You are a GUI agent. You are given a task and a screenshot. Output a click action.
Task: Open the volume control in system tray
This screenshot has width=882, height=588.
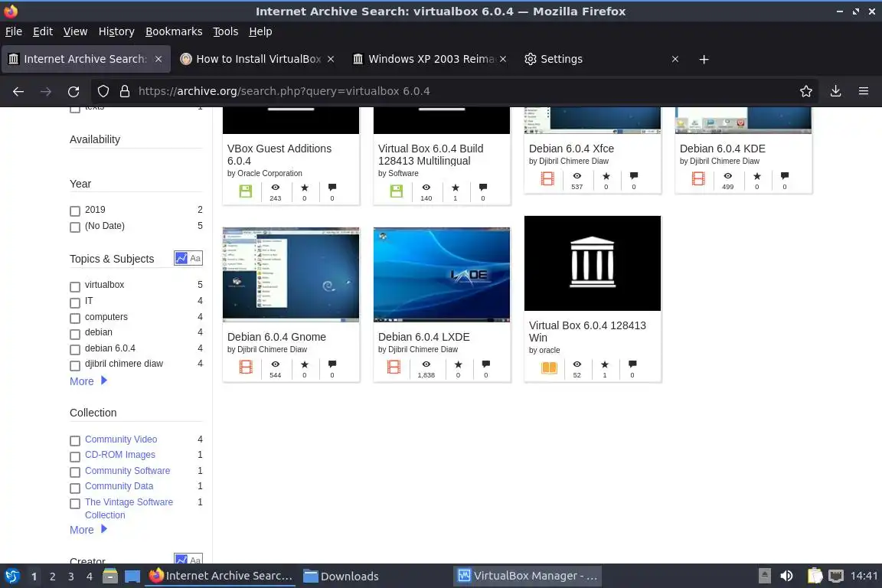pyautogui.click(x=786, y=577)
